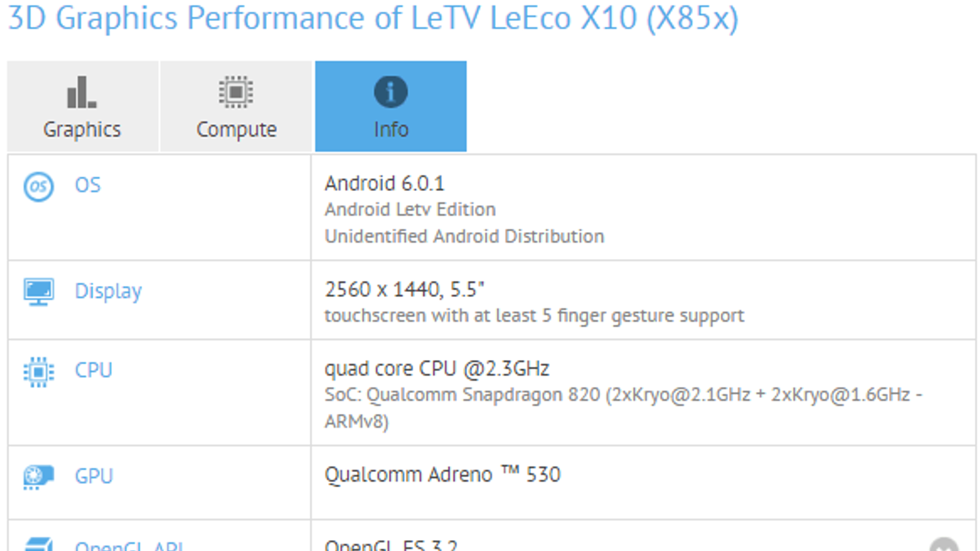
Task: Select the Info tab label
Action: (x=391, y=130)
